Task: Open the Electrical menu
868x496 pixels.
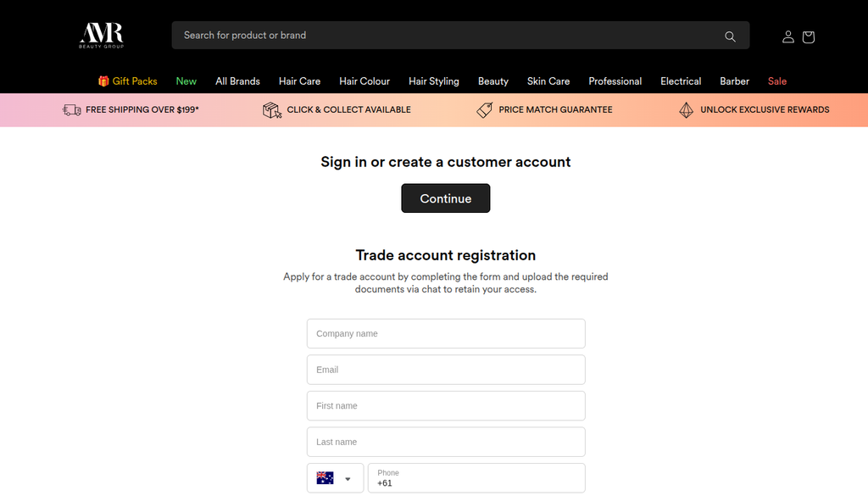Action: (x=681, y=81)
